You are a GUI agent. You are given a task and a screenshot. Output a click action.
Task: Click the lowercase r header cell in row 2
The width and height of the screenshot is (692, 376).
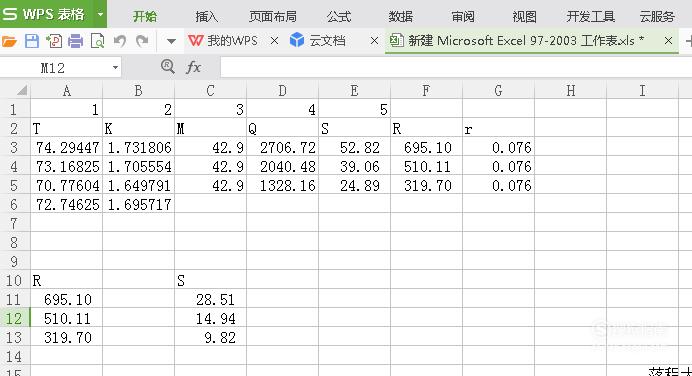[x=498, y=128]
